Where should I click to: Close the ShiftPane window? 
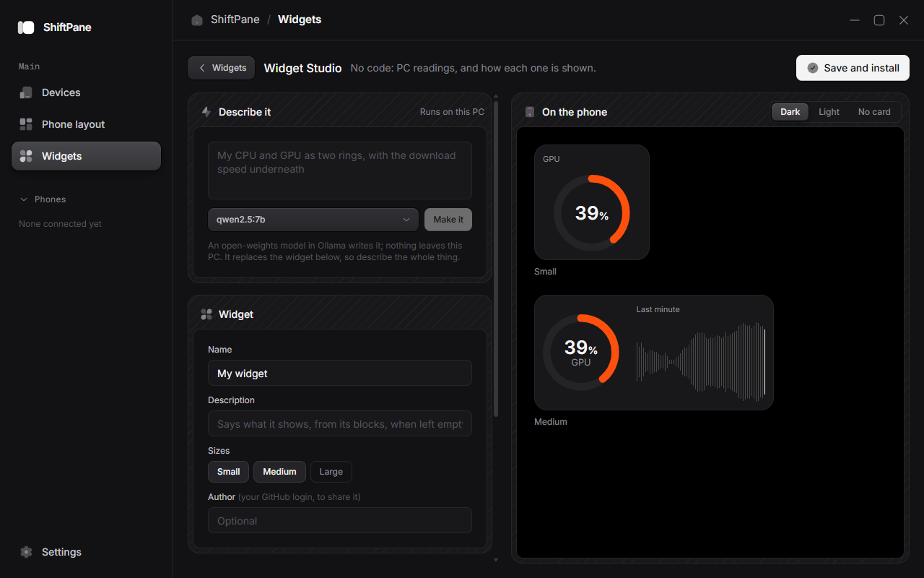(904, 20)
